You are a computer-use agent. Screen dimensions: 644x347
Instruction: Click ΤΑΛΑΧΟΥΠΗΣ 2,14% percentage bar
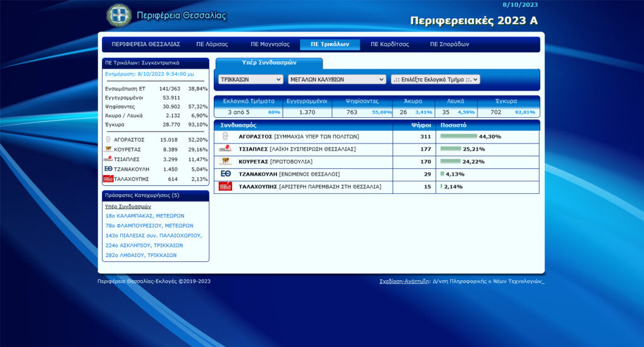(441, 186)
